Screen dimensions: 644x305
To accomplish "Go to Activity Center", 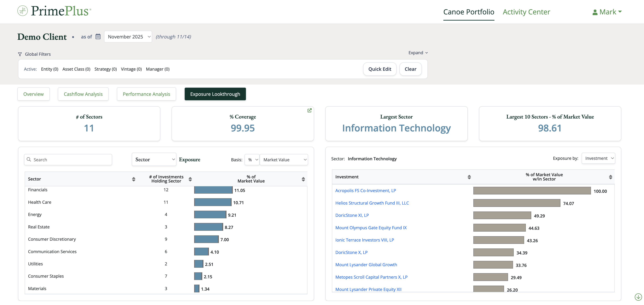I will point(526,12).
